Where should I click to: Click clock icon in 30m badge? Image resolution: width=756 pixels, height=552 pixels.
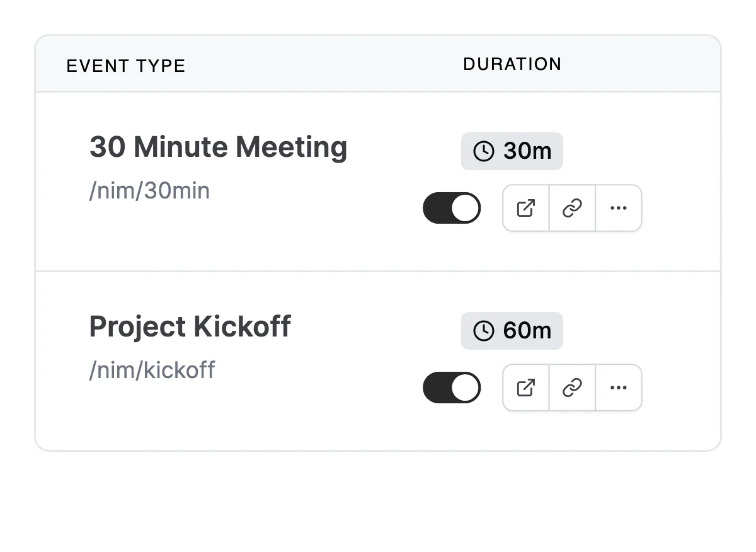(483, 151)
